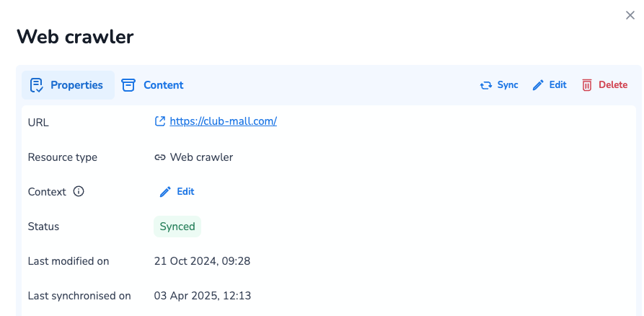
Task: Open the https://club-mall.com/ link
Action: (223, 121)
